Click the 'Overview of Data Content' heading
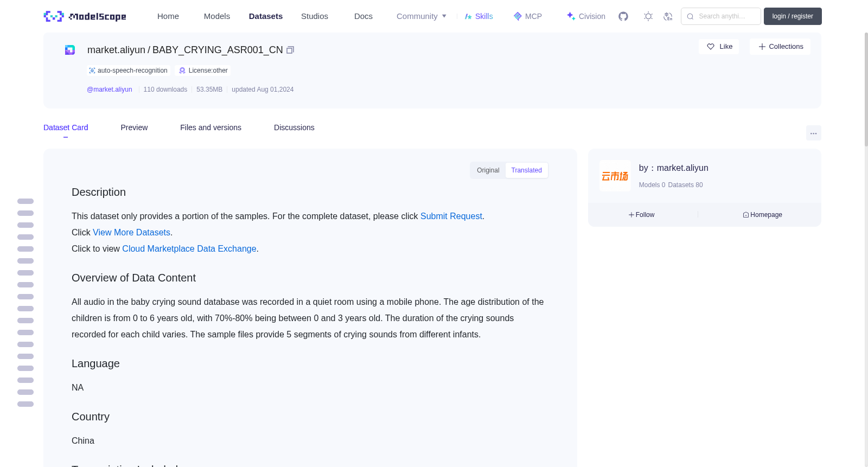 click(x=133, y=278)
